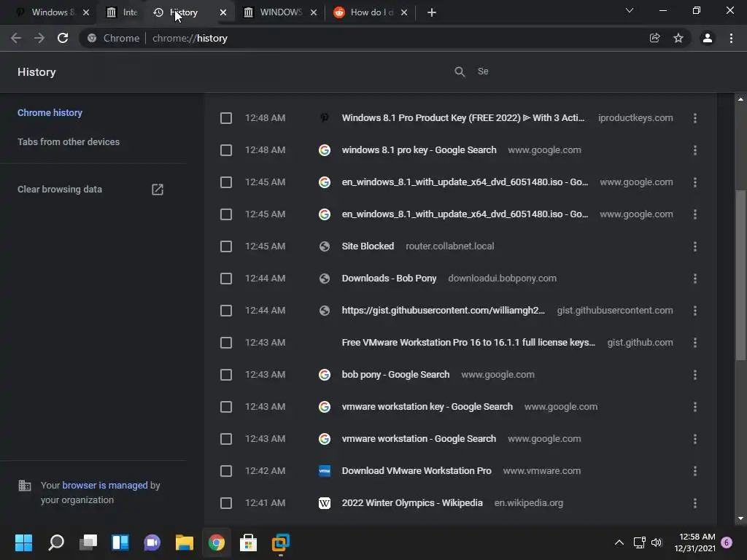Click scrollbar up arrow
Image resolution: width=747 pixels, height=560 pixels.
point(740,99)
